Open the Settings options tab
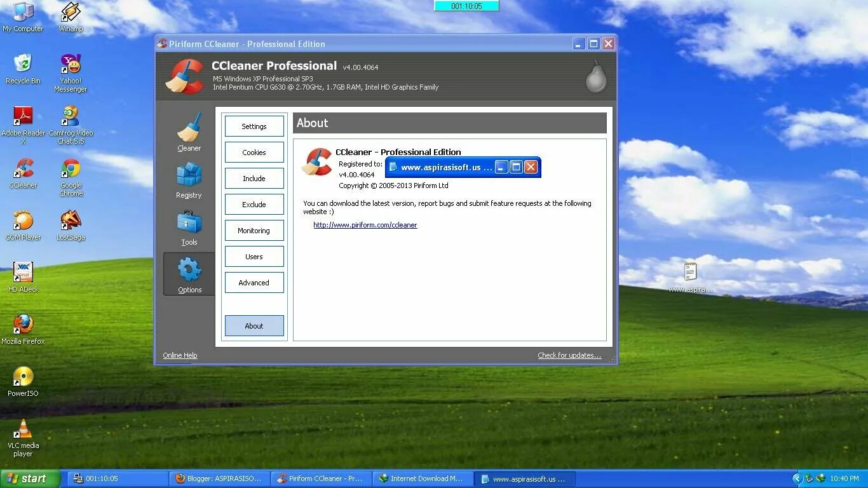This screenshot has width=868, height=488. pos(254,126)
